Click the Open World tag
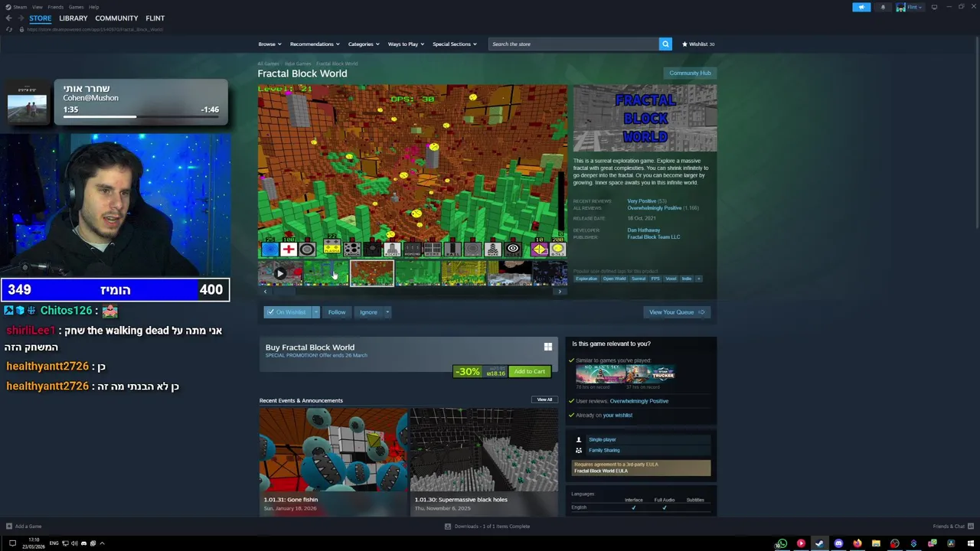Viewport: 980px width, 551px height. [x=614, y=279]
